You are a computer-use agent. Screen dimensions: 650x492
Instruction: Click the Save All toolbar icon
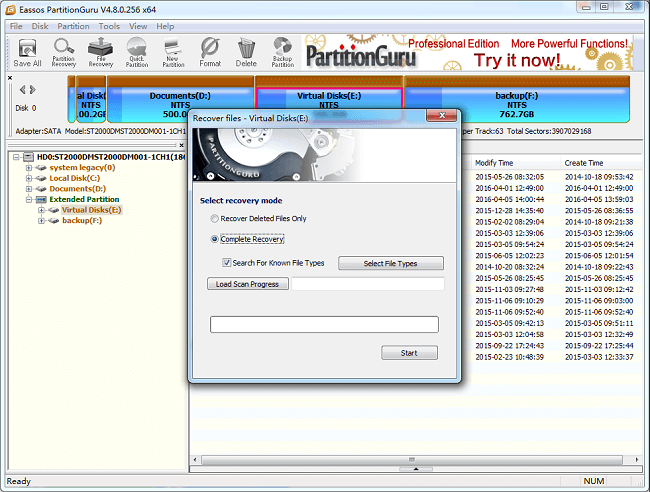pos(27,53)
